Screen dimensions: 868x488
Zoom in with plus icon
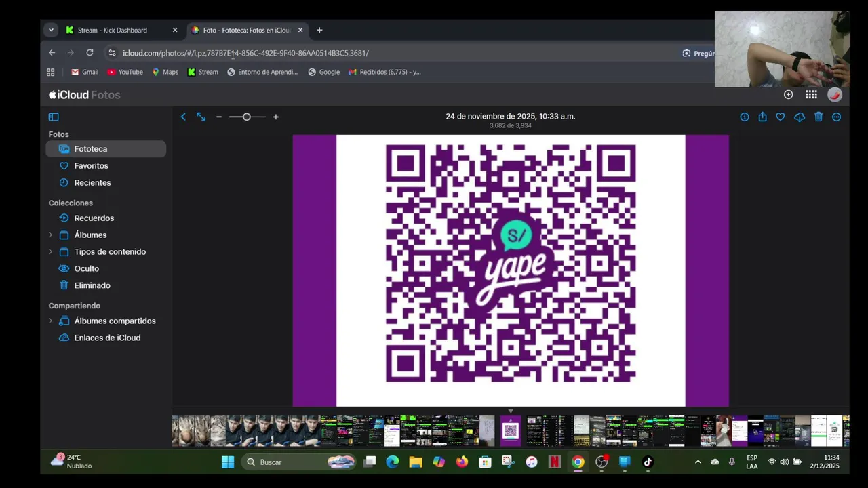(x=275, y=117)
